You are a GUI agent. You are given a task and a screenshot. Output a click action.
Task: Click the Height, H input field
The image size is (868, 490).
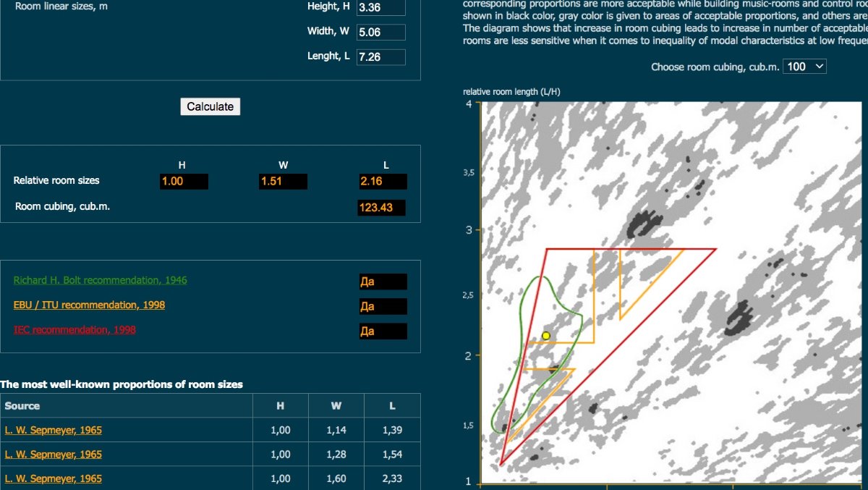(380, 8)
